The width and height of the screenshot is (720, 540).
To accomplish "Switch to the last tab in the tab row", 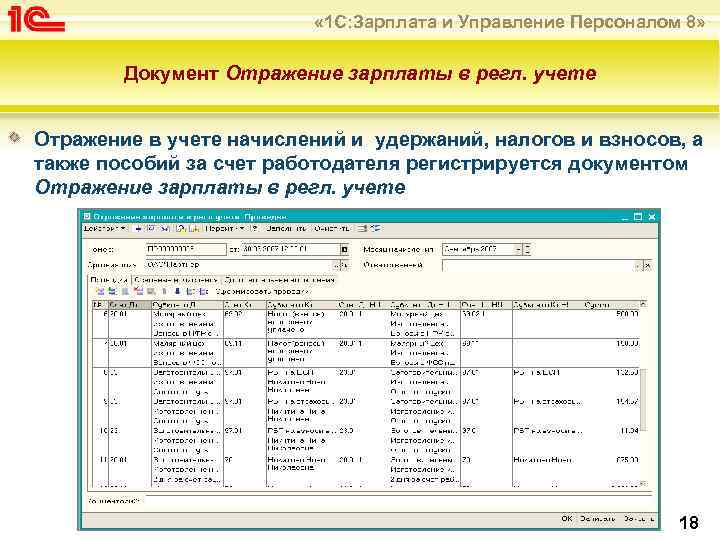I will pyautogui.click(x=280, y=280).
